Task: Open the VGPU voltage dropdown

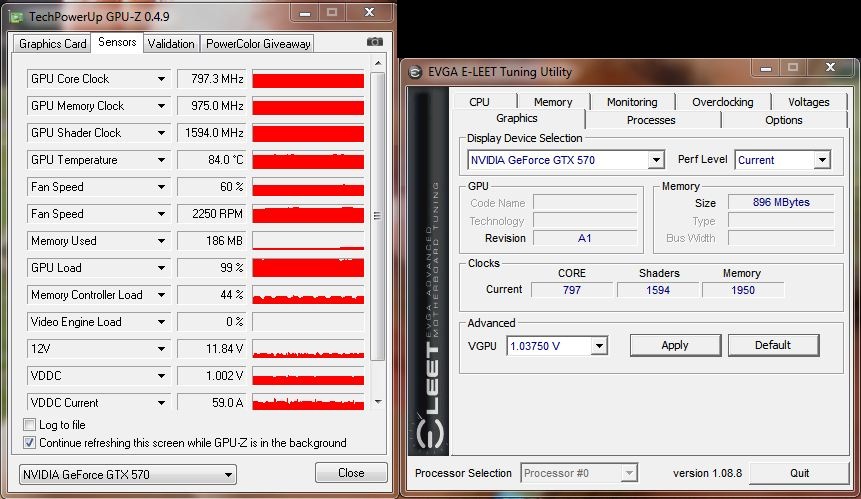Action: click(x=599, y=346)
